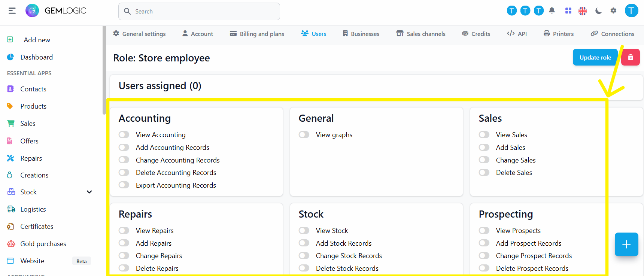Image resolution: width=644 pixels, height=276 pixels.
Task: Open Credits tab
Action: coord(476,34)
